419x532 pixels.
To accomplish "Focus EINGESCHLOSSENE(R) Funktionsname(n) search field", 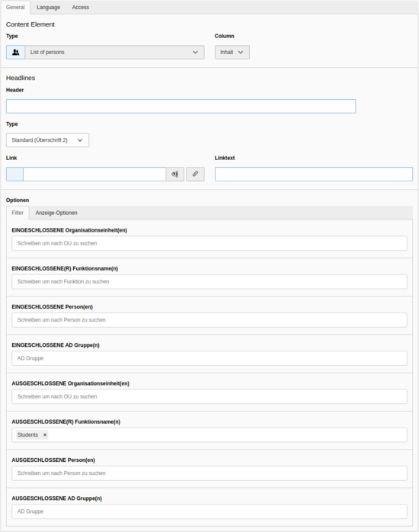I will point(209,282).
